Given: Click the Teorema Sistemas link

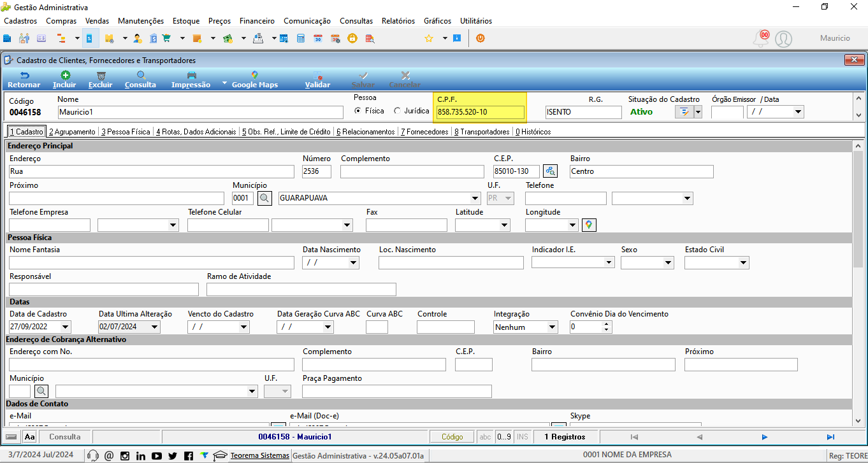Looking at the screenshot, I should pyautogui.click(x=259, y=455).
